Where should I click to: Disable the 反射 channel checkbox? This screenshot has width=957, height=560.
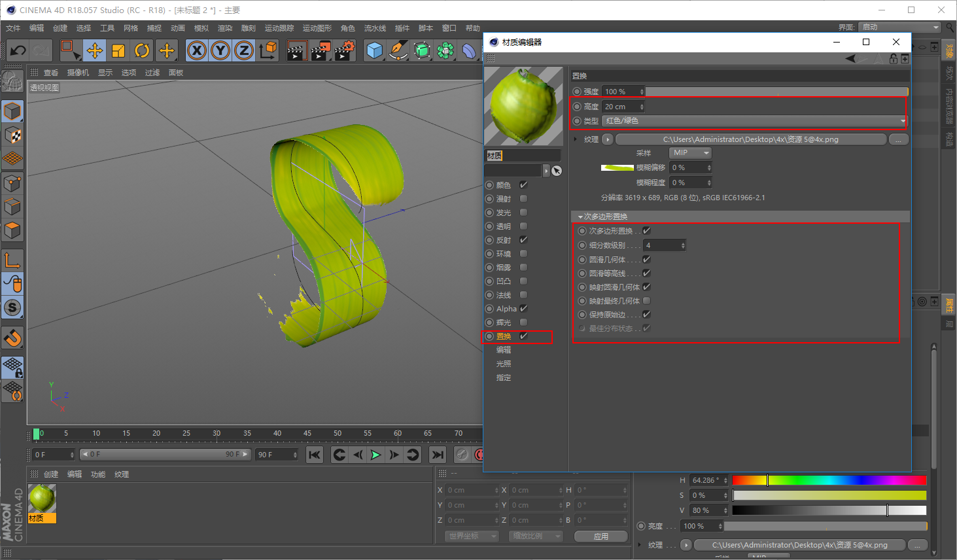(x=523, y=240)
